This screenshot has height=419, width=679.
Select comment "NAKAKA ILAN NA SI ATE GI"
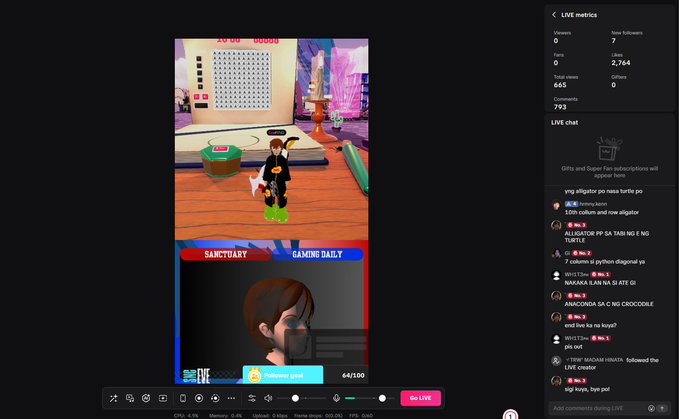(600, 283)
